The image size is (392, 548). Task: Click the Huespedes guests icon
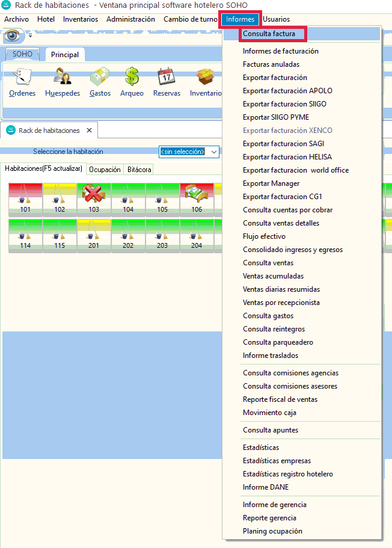62,82
